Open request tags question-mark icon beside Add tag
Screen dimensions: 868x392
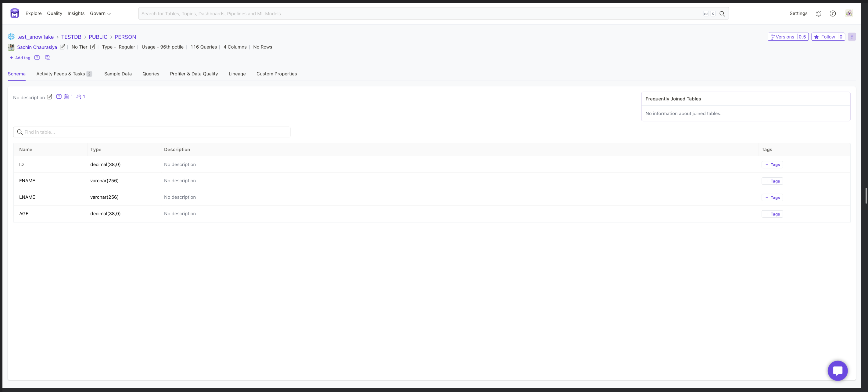point(37,58)
